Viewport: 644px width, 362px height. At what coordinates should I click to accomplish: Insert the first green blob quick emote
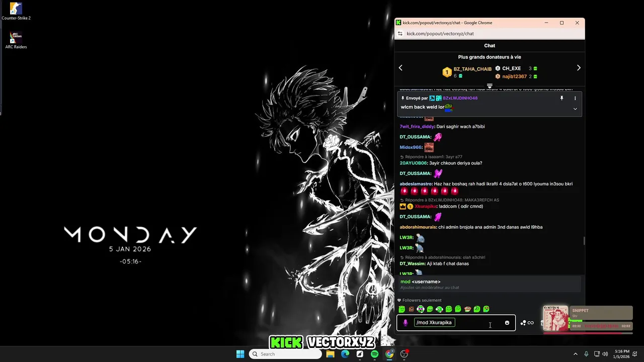(x=401, y=309)
